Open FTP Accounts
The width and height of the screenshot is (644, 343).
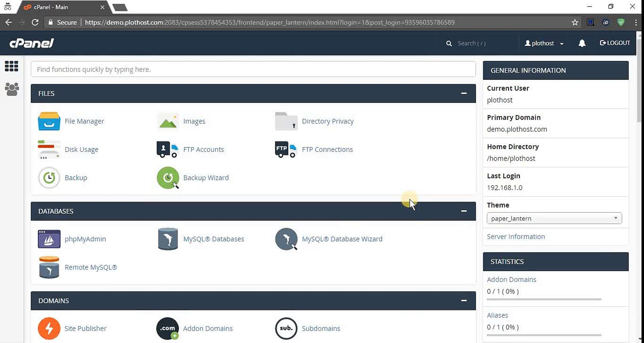(203, 149)
